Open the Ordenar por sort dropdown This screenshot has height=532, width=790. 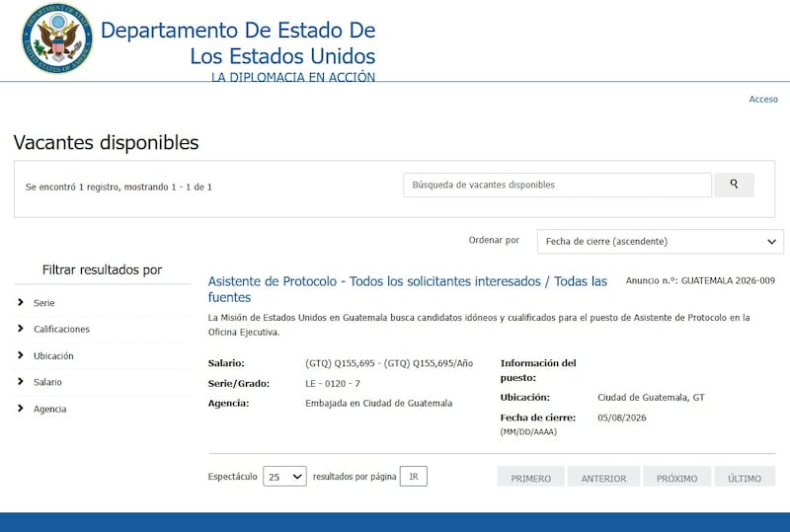point(660,242)
